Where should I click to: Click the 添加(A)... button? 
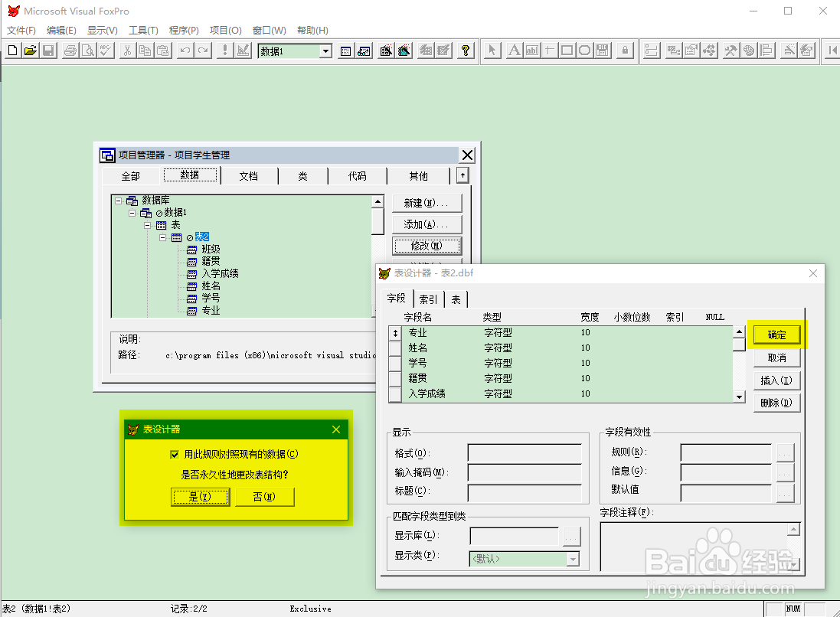click(427, 224)
